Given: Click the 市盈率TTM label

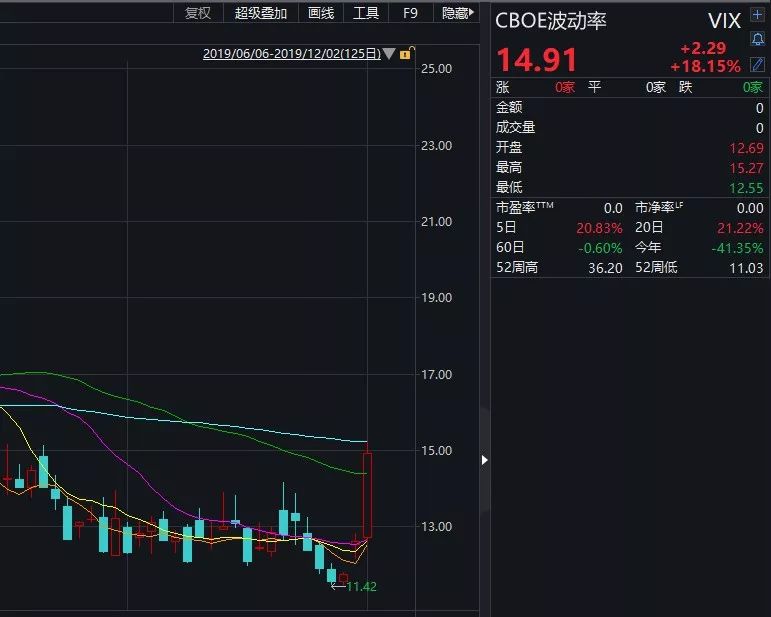Looking at the screenshot, I should [x=525, y=207].
